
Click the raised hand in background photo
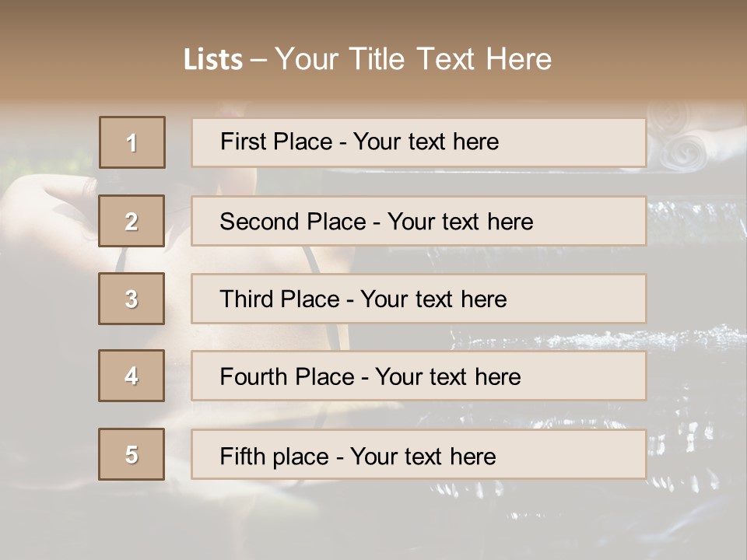(56, 204)
